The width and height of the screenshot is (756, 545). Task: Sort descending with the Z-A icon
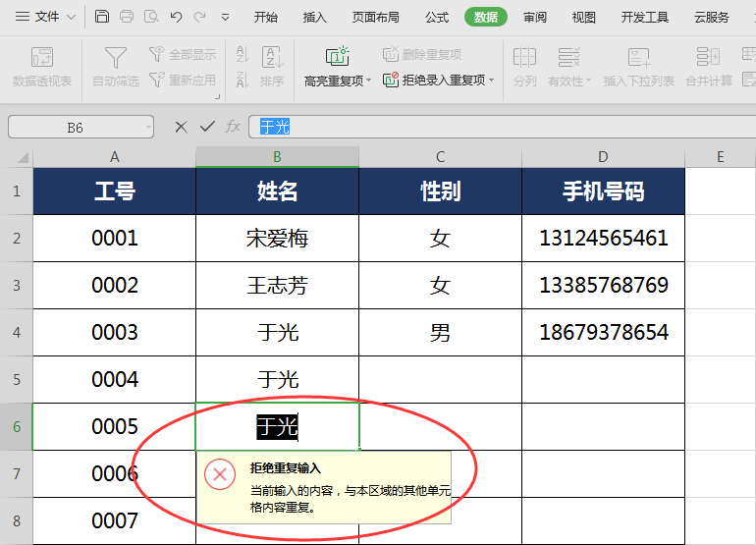tap(243, 80)
